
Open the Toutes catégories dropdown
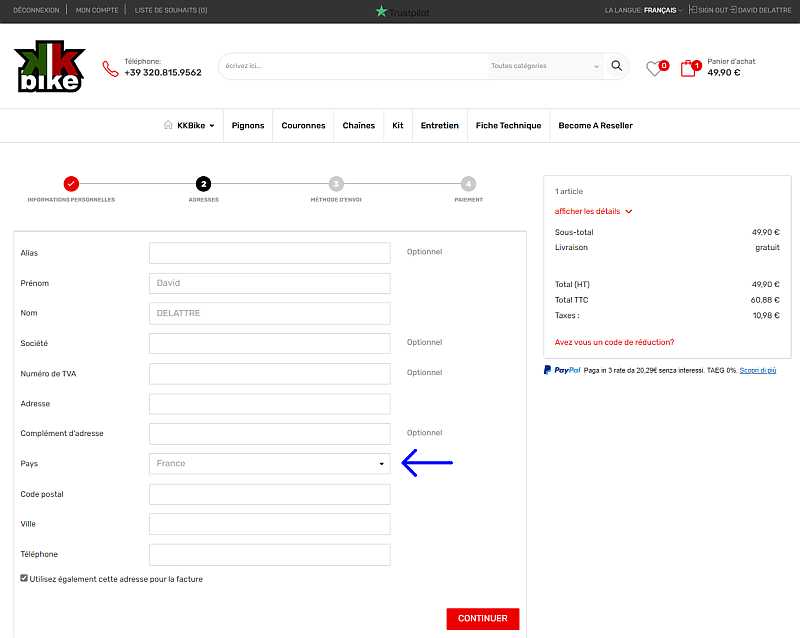click(544, 66)
